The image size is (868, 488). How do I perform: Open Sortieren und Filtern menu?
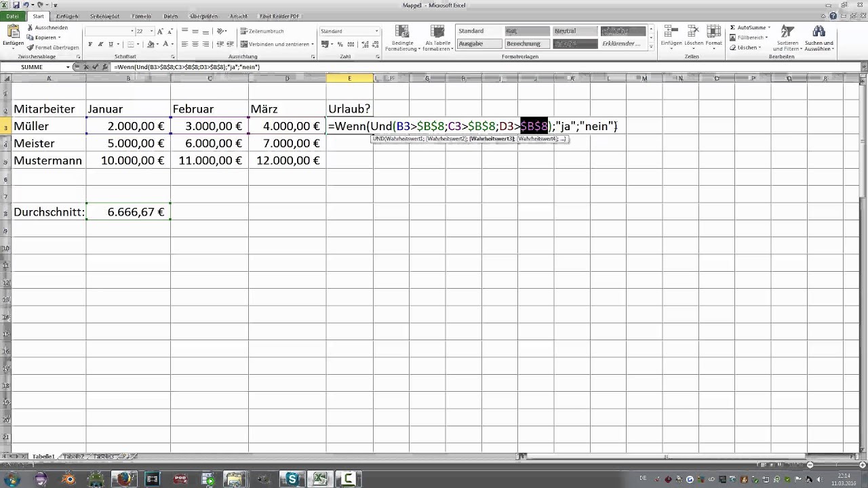tap(787, 39)
